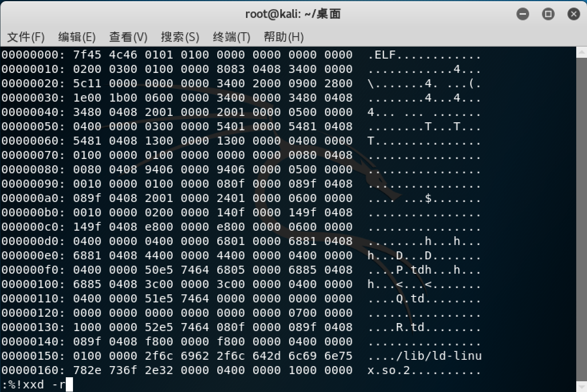Image resolution: width=587 pixels, height=392 pixels.
Task: Click the command line ':%!xxd -r'
Action: [x=34, y=385]
